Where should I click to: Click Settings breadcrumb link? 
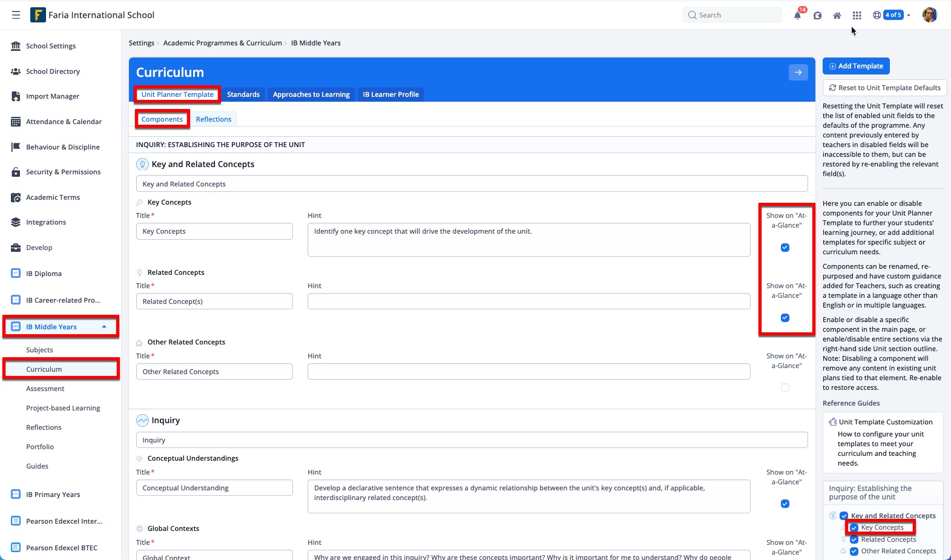141,43
